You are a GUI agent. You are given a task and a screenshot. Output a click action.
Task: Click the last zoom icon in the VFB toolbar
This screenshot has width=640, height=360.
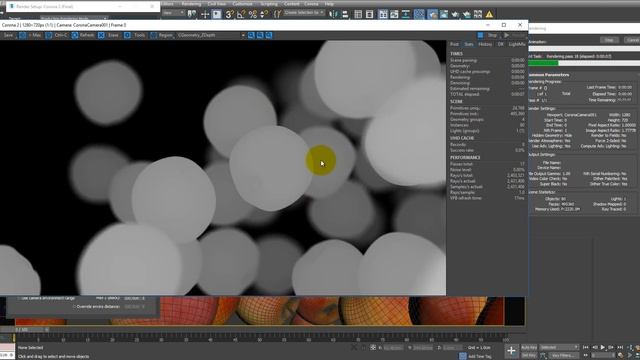point(269,36)
